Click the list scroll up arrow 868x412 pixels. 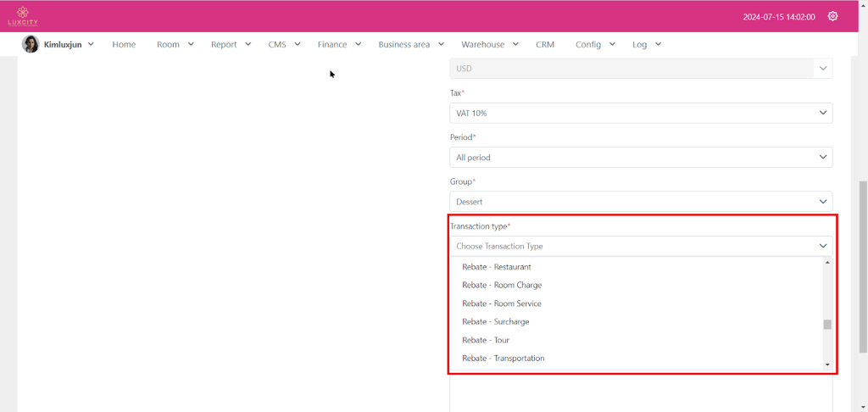[x=827, y=263]
